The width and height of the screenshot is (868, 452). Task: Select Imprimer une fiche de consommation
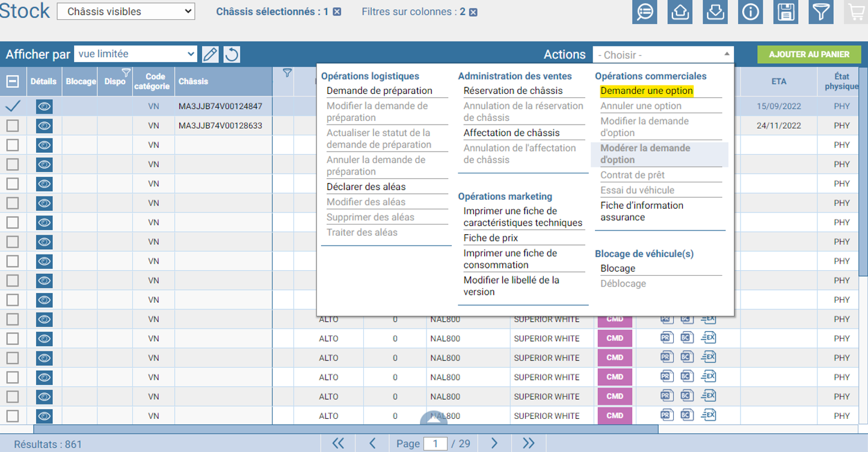pos(510,259)
